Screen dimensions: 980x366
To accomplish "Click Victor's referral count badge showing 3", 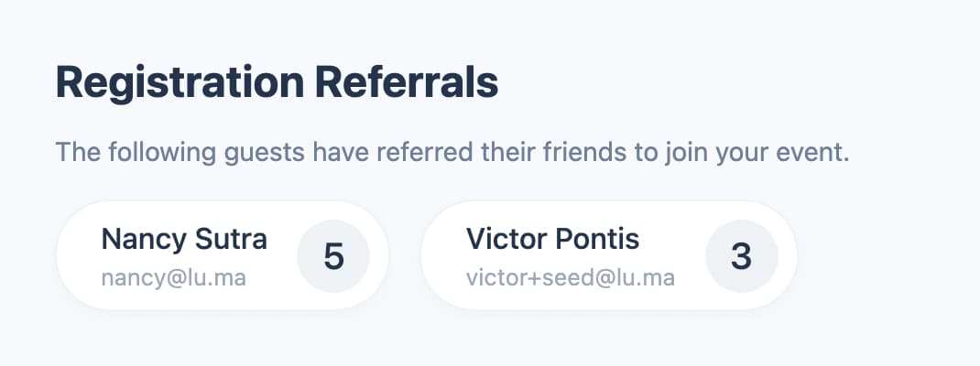I will pos(741,257).
